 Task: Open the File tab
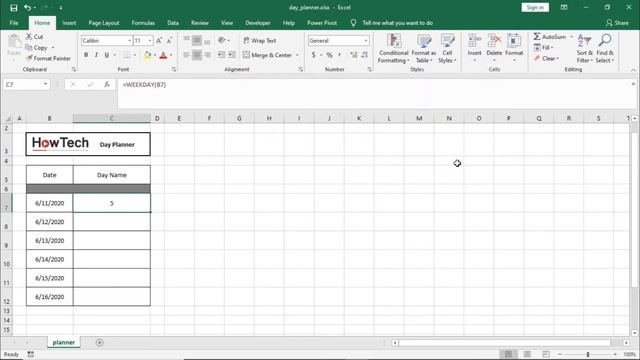tap(14, 23)
